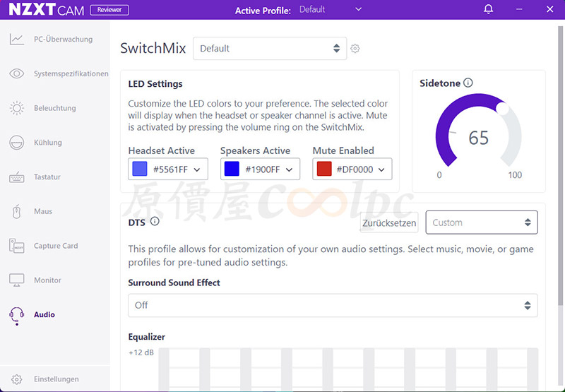Click the Sidetone value 65
The image size is (565, 392).
click(x=479, y=138)
